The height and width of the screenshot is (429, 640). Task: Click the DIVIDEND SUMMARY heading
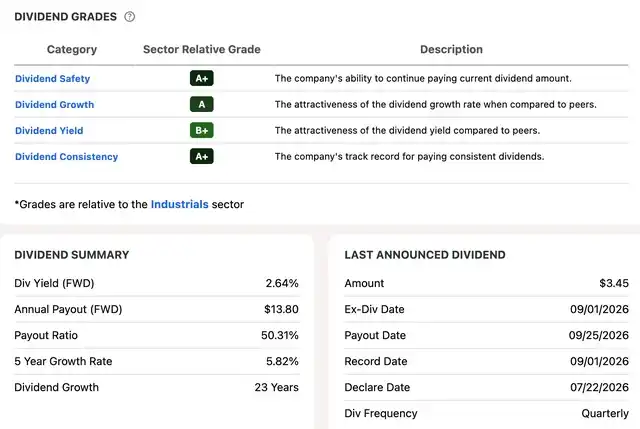[x=72, y=255]
